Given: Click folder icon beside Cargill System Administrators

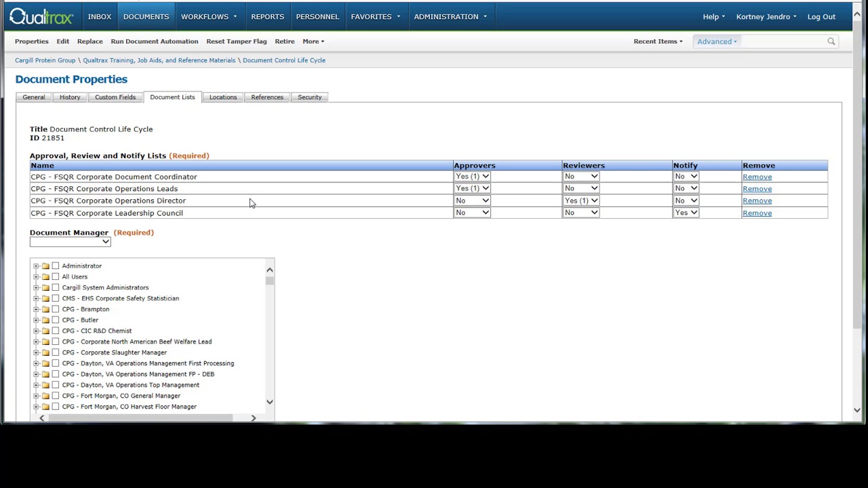Looking at the screenshot, I should pyautogui.click(x=45, y=287).
